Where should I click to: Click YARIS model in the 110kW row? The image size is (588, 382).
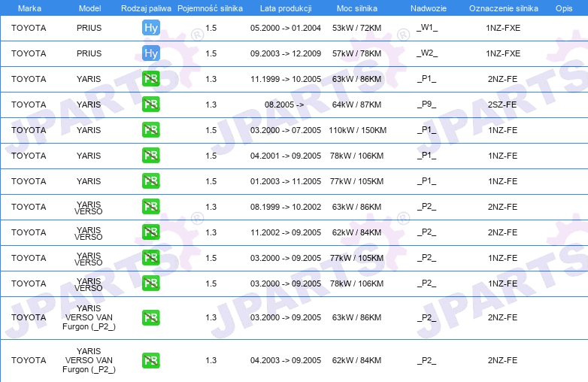[x=89, y=129]
